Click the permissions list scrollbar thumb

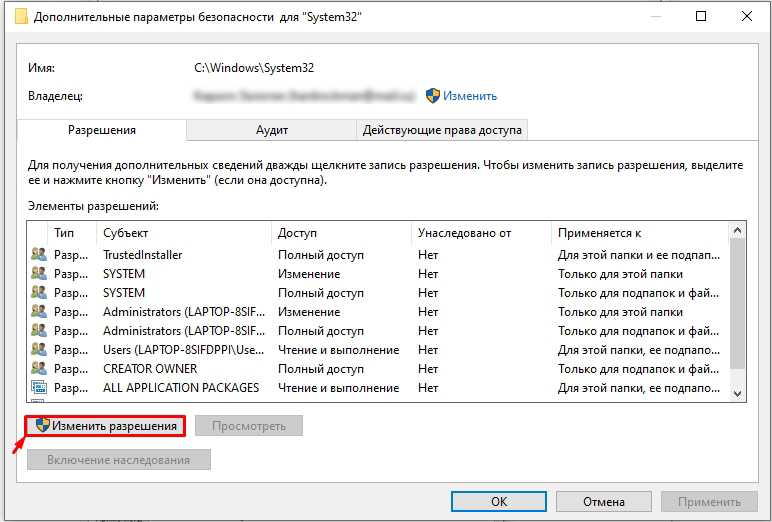[x=737, y=304]
